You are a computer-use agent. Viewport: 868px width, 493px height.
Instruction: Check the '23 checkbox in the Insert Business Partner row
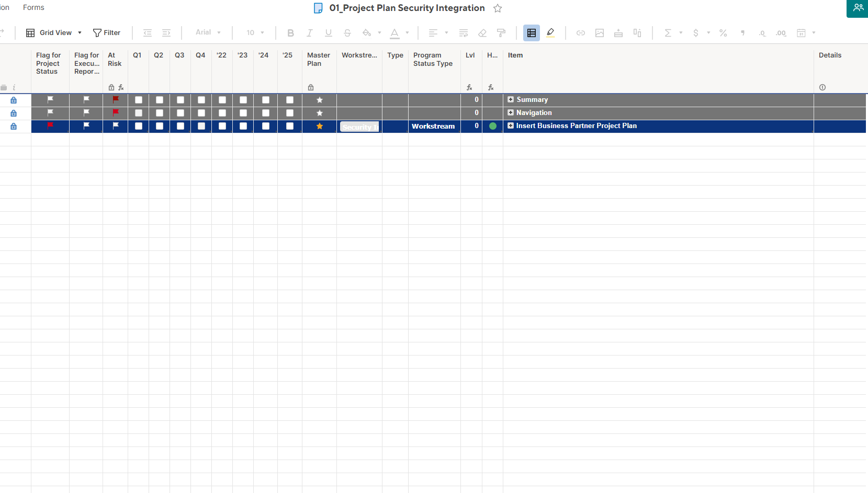tap(243, 126)
